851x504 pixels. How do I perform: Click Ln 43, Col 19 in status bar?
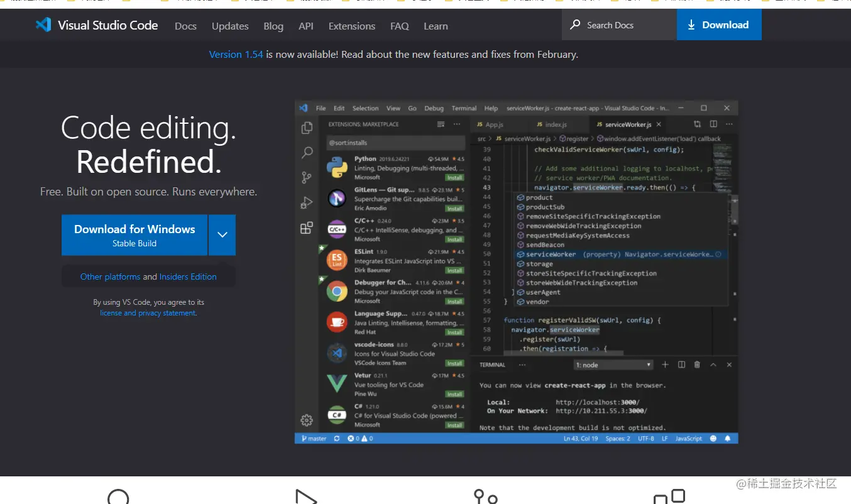(581, 439)
